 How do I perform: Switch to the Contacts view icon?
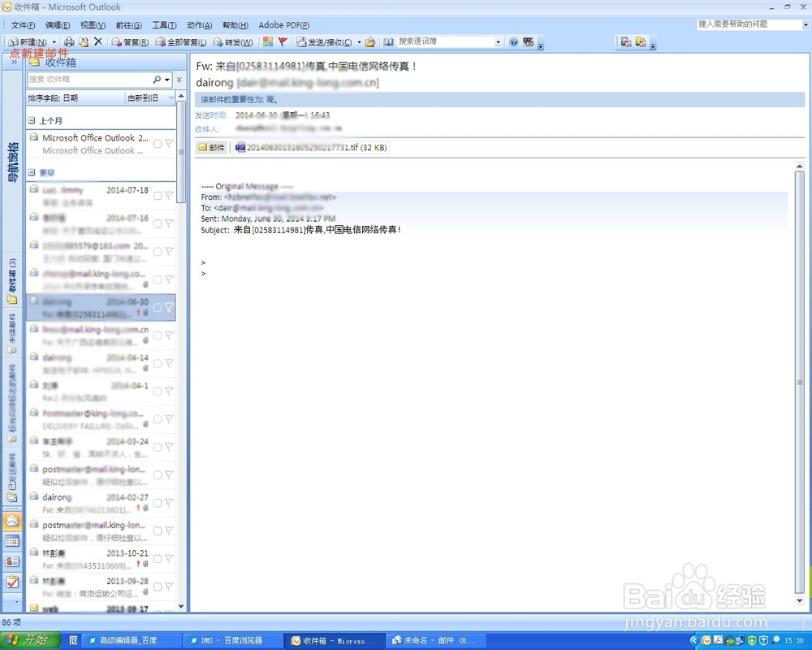12,562
